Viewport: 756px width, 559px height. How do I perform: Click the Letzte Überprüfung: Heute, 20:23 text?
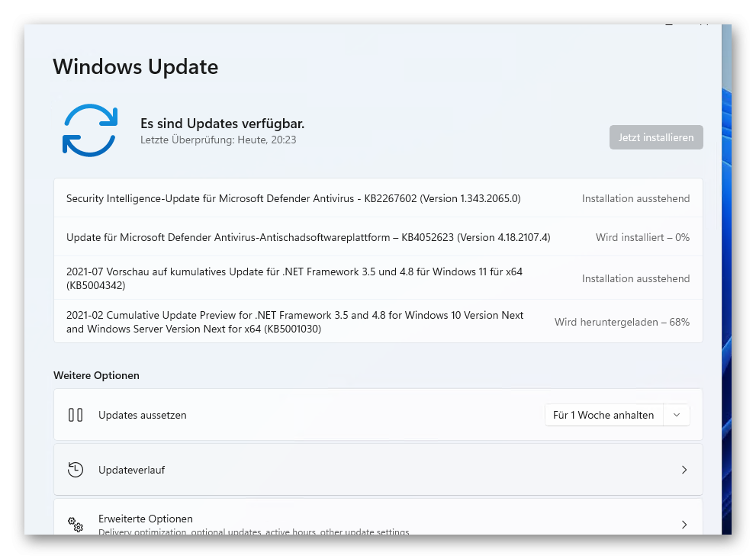(218, 140)
